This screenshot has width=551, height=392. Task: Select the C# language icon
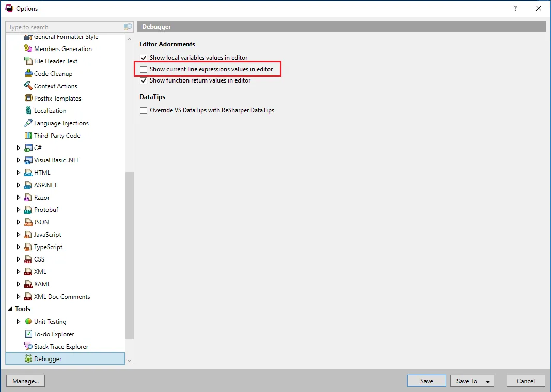(x=28, y=148)
